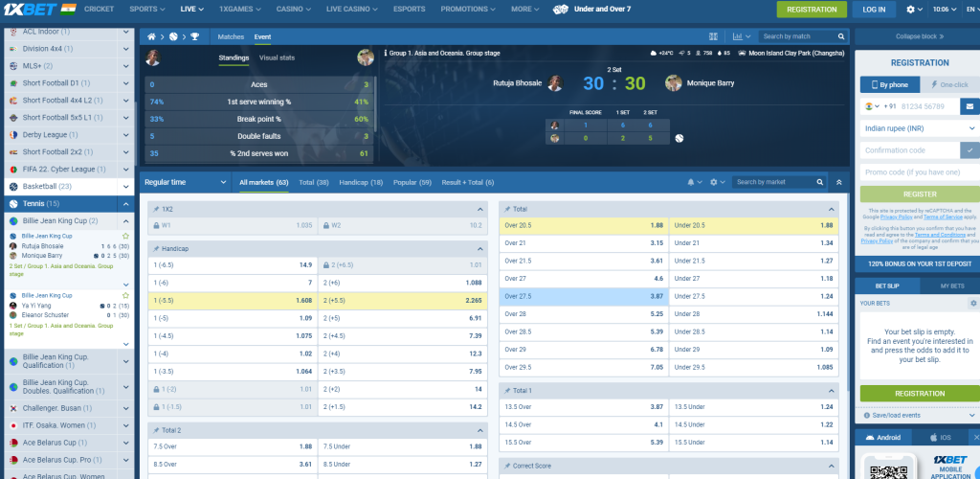The image size is (980, 479).
Task: Click Collapse block link
Action: [920, 37]
